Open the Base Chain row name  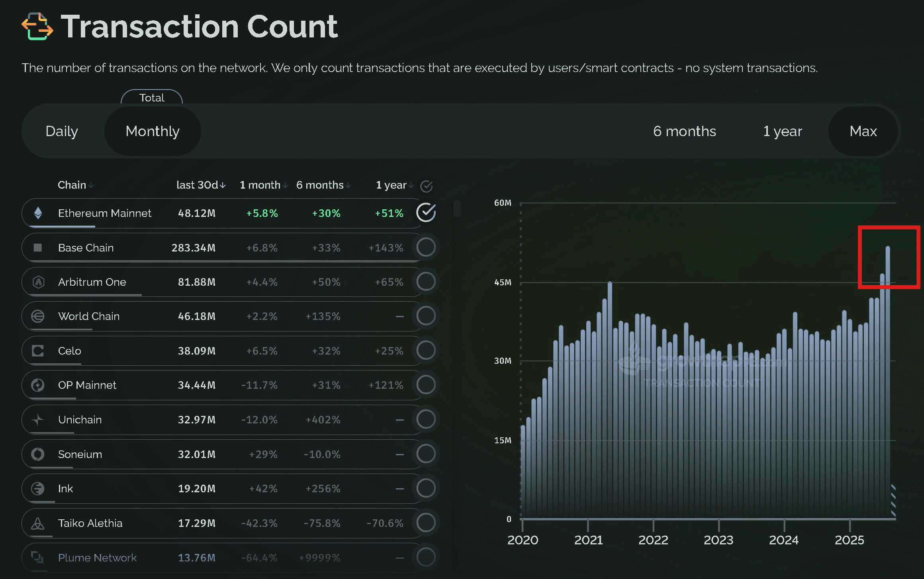pos(86,248)
